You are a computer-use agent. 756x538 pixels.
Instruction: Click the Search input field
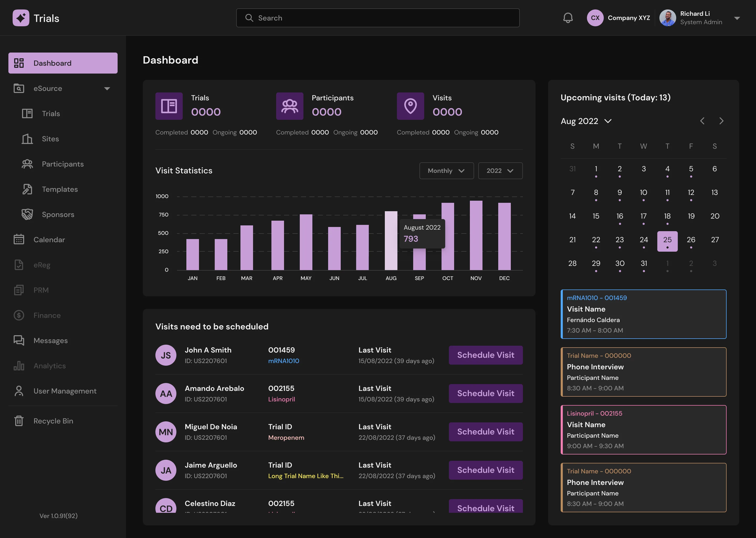coord(378,18)
